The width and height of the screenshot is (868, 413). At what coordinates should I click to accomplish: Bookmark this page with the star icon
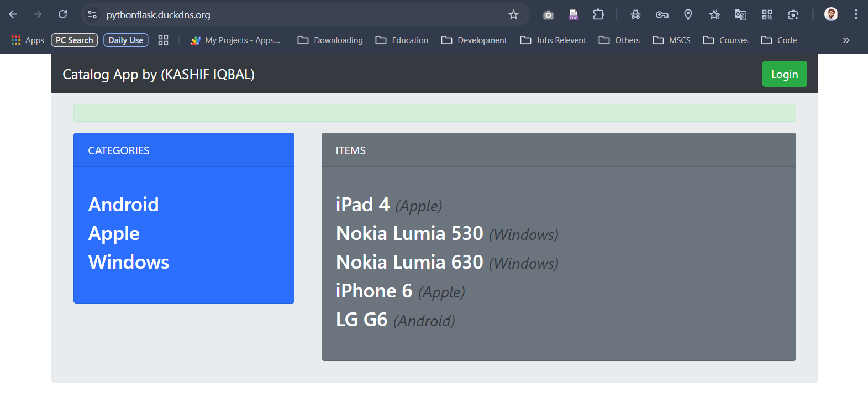[513, 14]
